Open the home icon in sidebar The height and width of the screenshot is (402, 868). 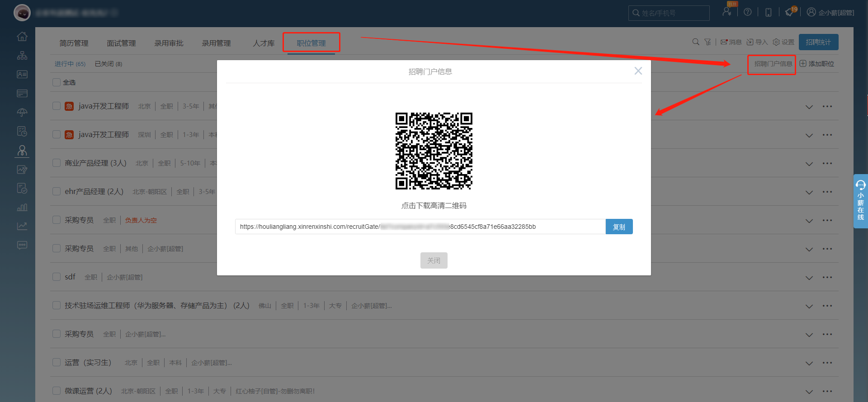(22, 37)
